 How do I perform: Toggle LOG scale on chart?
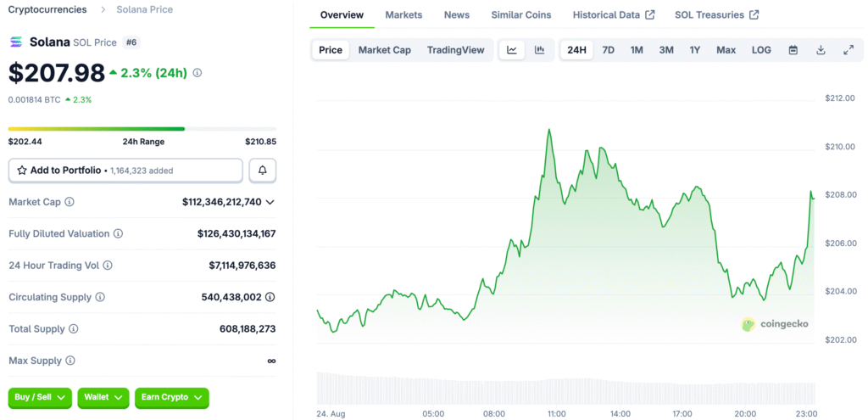(x=761, y=50)
